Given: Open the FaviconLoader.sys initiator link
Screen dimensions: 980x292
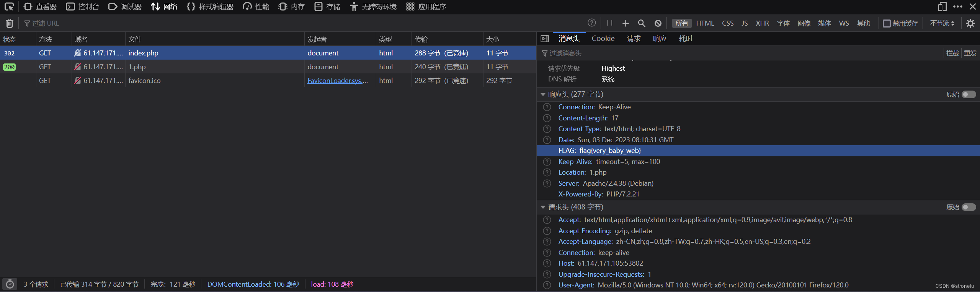Looking at the screenshot, I should tap(337, 81).
